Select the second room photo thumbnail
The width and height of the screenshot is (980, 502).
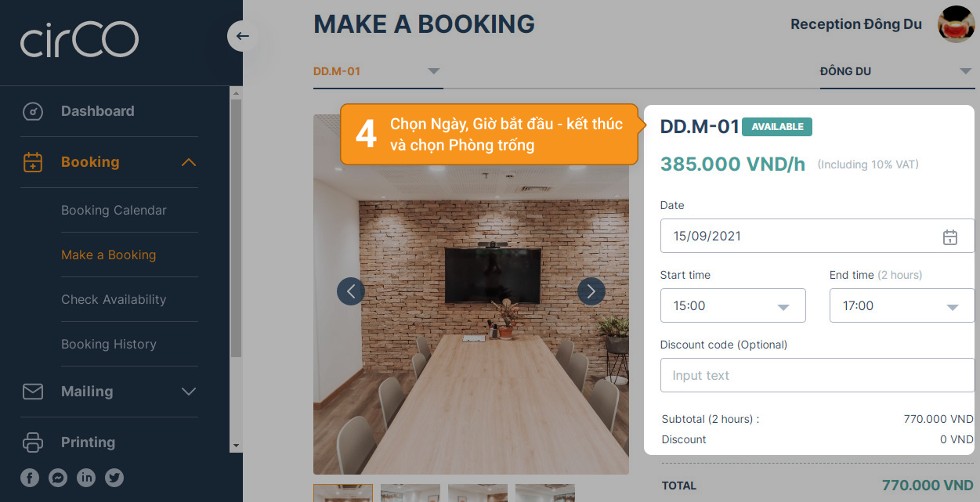(x=410, y=493)
